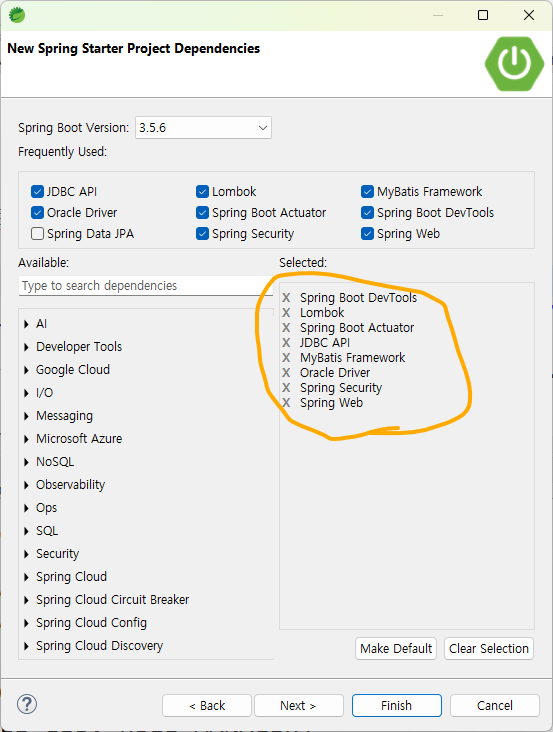553x732 pixels.
Task: Maximize the dialog window
Action: tap(483, 15)
